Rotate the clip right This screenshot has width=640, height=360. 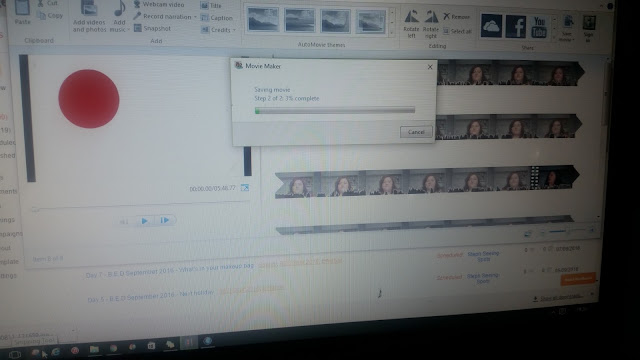pyautogui.click(x=431, y=24)
